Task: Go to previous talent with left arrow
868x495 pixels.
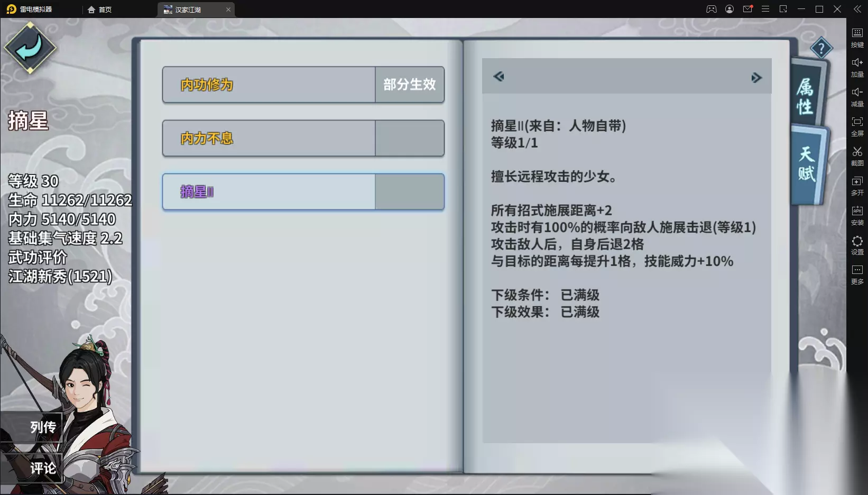Action: click(498, 77)
